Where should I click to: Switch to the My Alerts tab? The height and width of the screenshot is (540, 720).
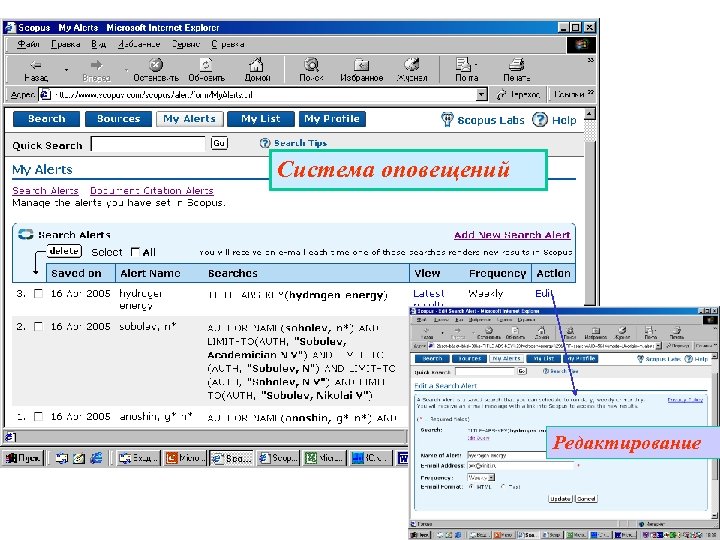coord(190,119)
